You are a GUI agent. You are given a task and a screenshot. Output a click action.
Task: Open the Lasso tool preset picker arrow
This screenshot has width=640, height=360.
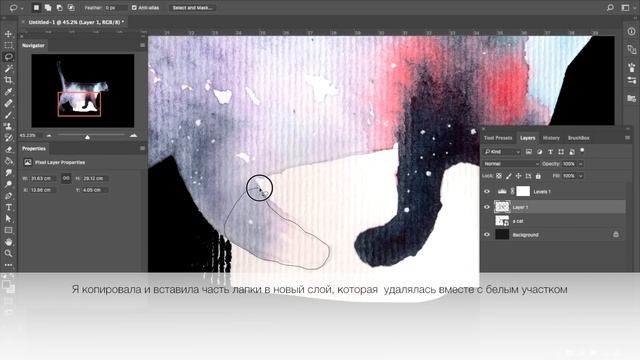click(x=22, y=8)
